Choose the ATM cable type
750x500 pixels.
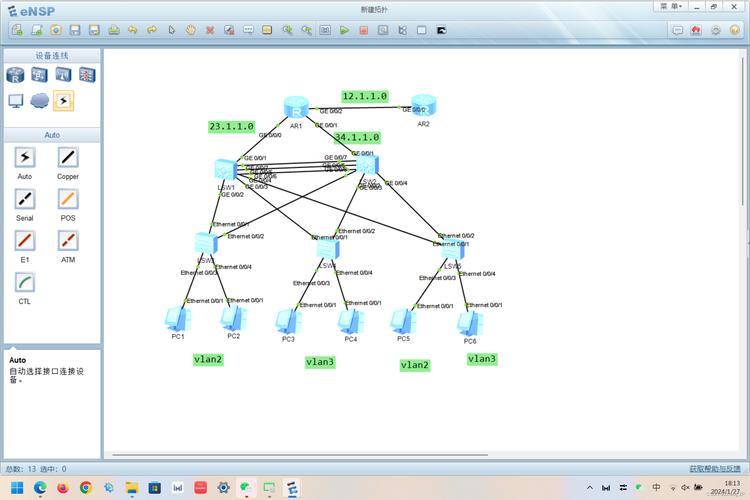(x=67, y=242)
